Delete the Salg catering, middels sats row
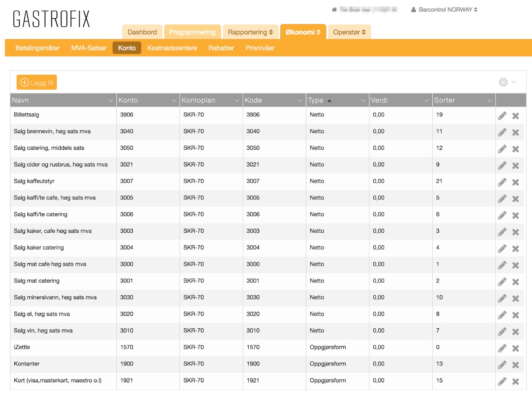 click(x=516, y=149)
